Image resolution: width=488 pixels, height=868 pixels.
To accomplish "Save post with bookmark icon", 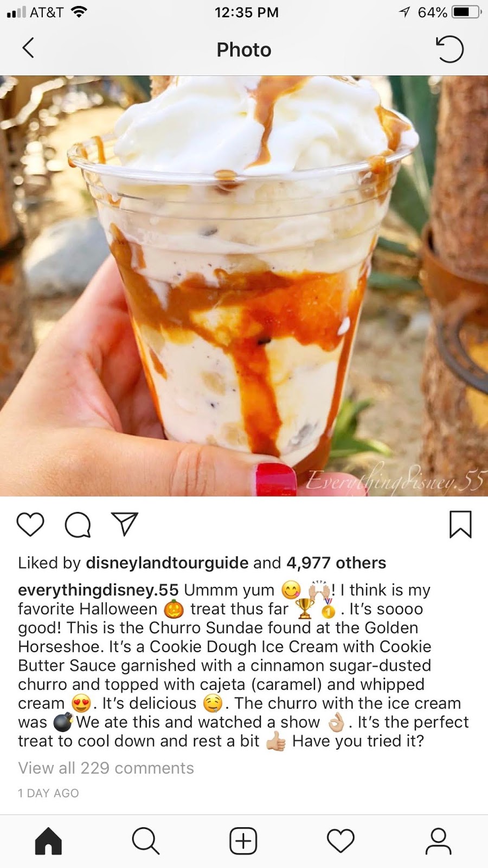I will pyautogui.click(x=460, y=525).
